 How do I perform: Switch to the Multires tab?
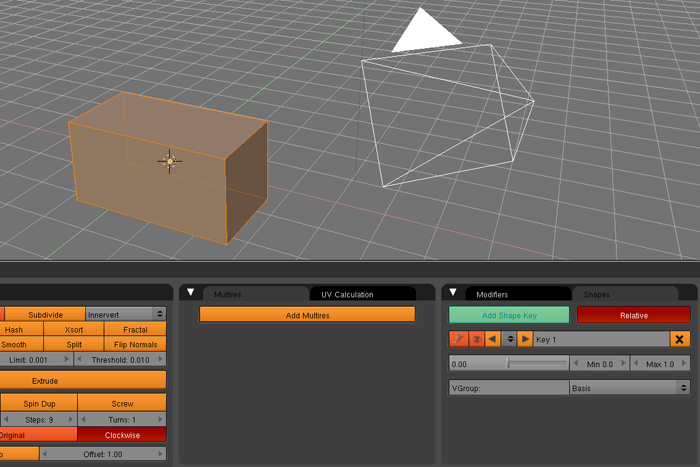click(x=256, y=294)
